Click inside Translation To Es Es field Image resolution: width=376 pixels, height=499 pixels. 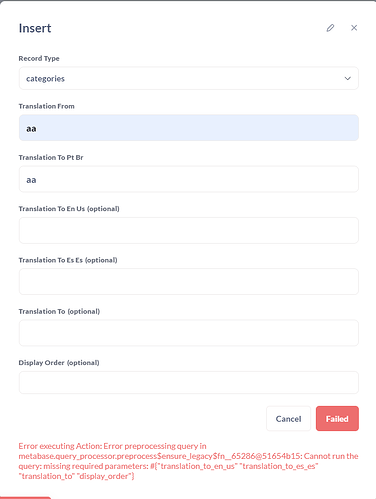(189, 282)
